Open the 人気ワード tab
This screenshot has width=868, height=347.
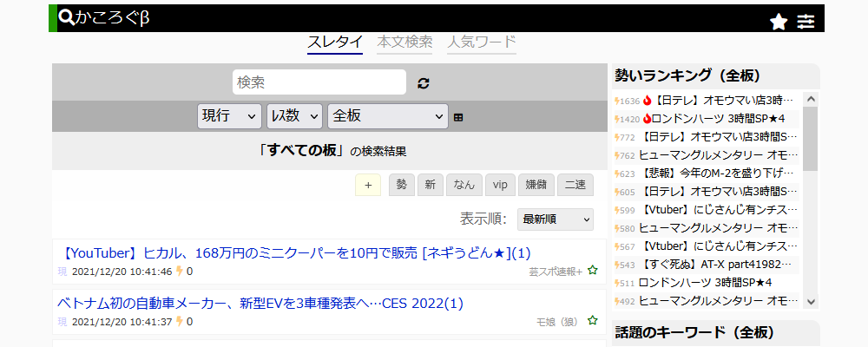(482, 42)
